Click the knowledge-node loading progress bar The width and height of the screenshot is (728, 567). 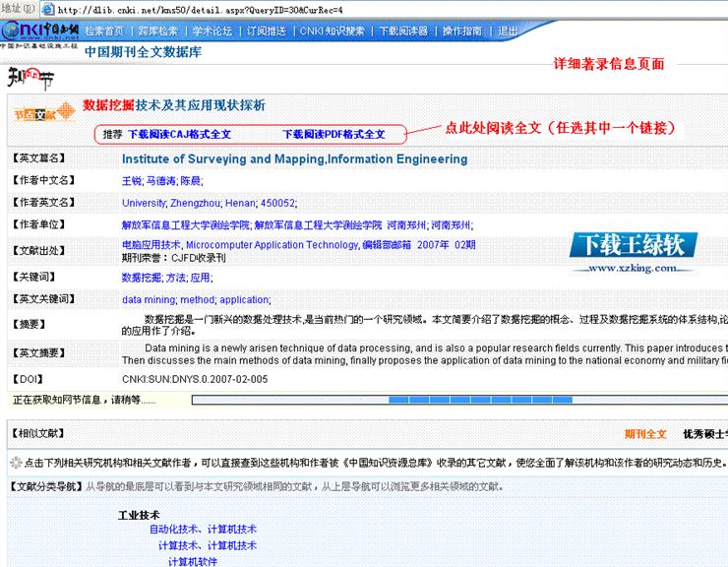pos(459,400)
